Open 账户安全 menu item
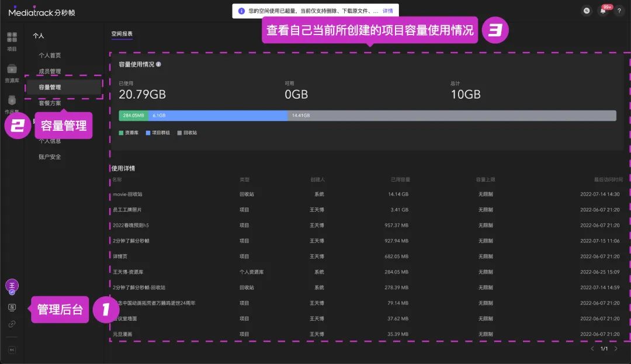 [50, 157]
